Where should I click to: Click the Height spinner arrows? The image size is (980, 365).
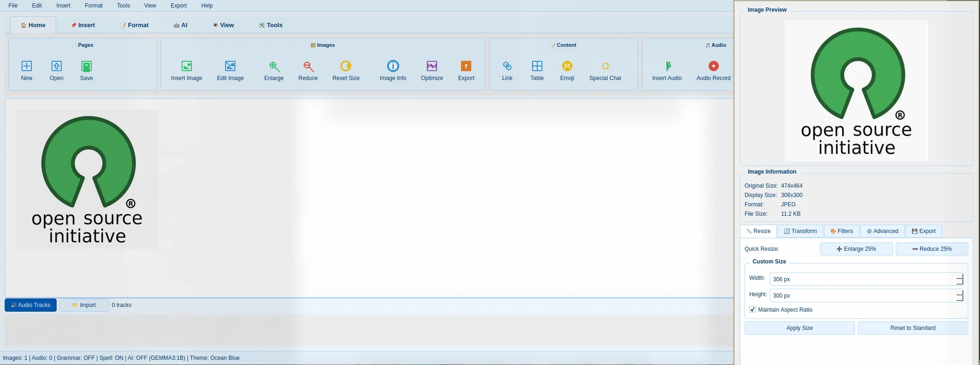pyautogui.click(x=959, y=296)
